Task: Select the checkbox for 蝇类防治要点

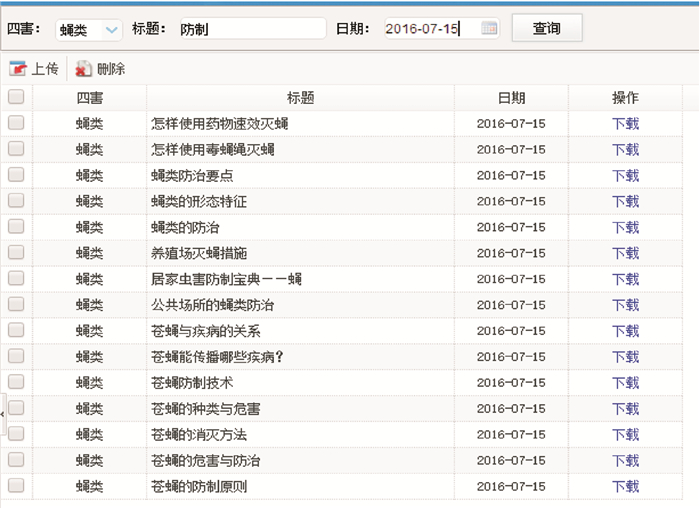Action: pyautogui.click(x=16, y=175)
